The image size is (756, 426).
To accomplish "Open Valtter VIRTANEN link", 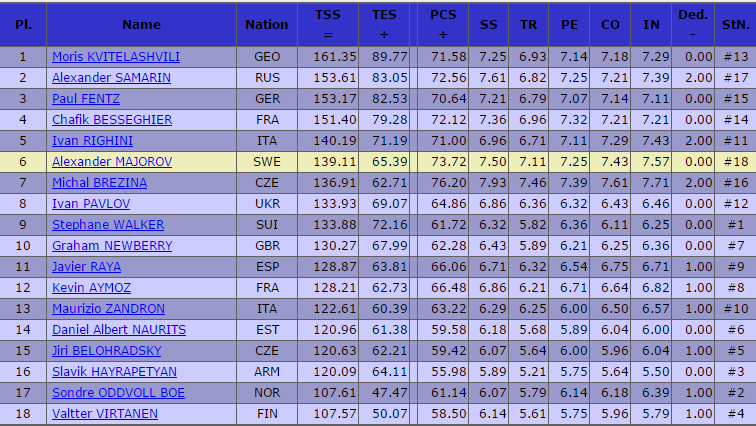I will (x=105, y=413).
